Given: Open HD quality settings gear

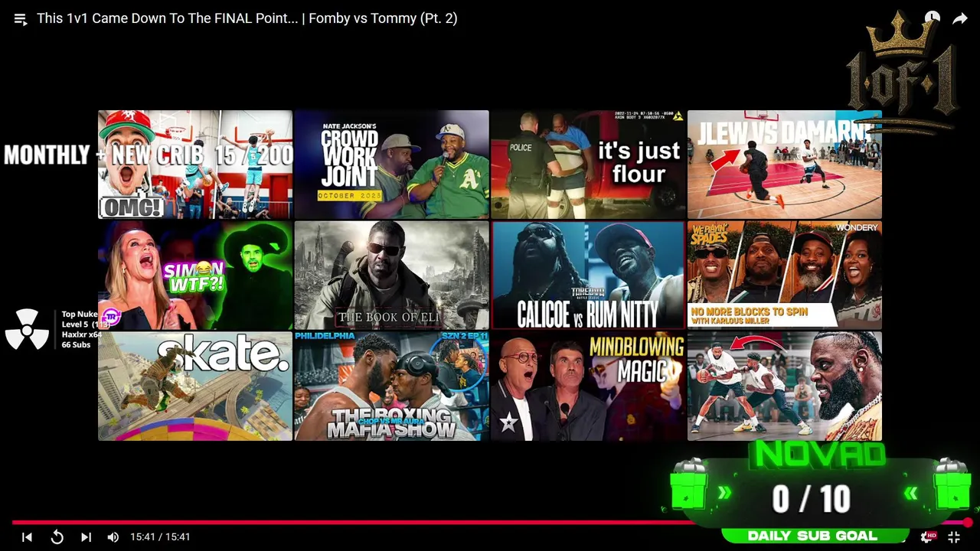Looking at the screenshot, I should [x=929, y=537].
